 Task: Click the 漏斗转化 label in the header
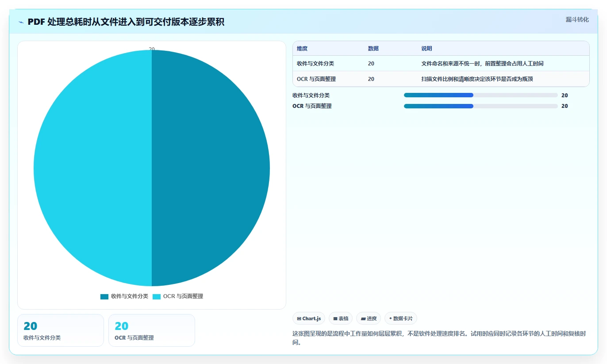coord(577,19)
